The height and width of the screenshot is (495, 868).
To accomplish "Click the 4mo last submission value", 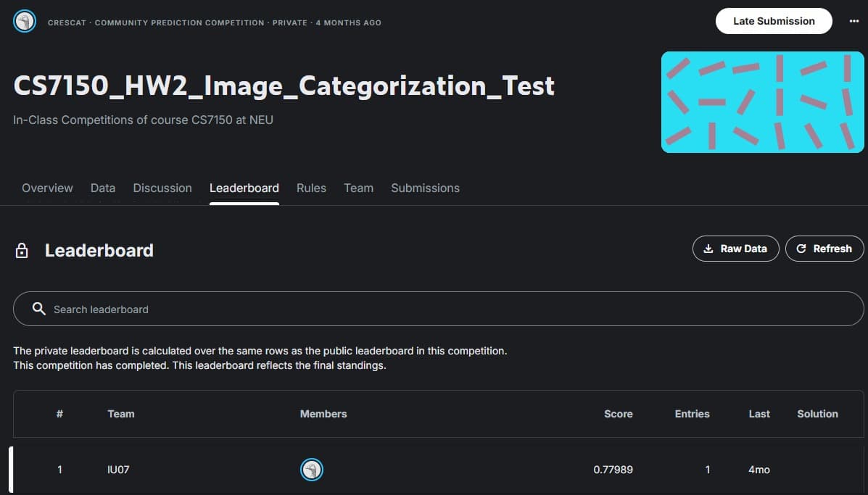I will 759,470.
